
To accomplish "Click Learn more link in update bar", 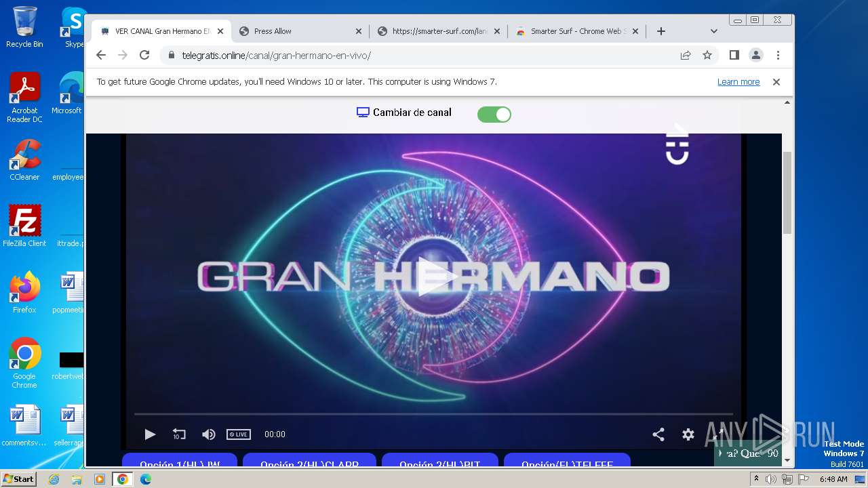I will pyautogui.click(x=738, y=82).
